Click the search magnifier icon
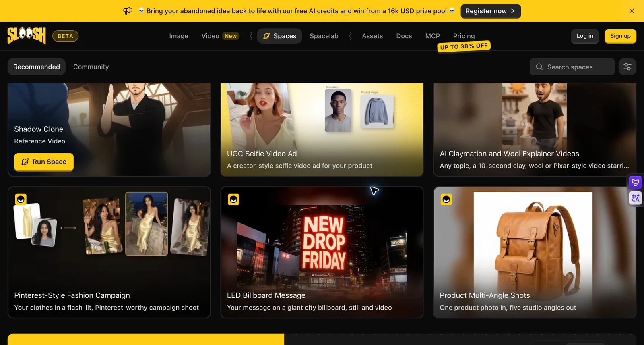Screen dimensions: 644x345 (x=539, y=67)
